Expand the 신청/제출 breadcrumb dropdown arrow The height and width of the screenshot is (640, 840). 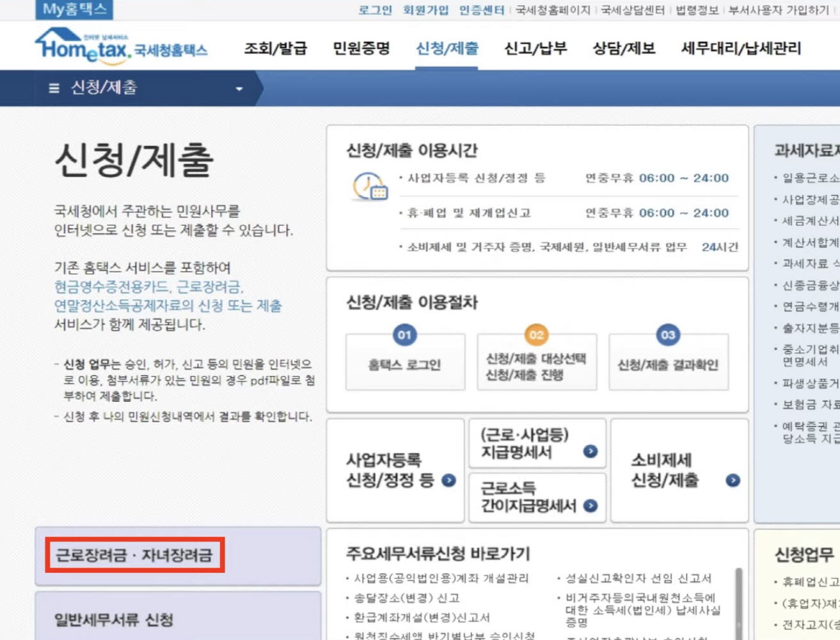point(239,89)
